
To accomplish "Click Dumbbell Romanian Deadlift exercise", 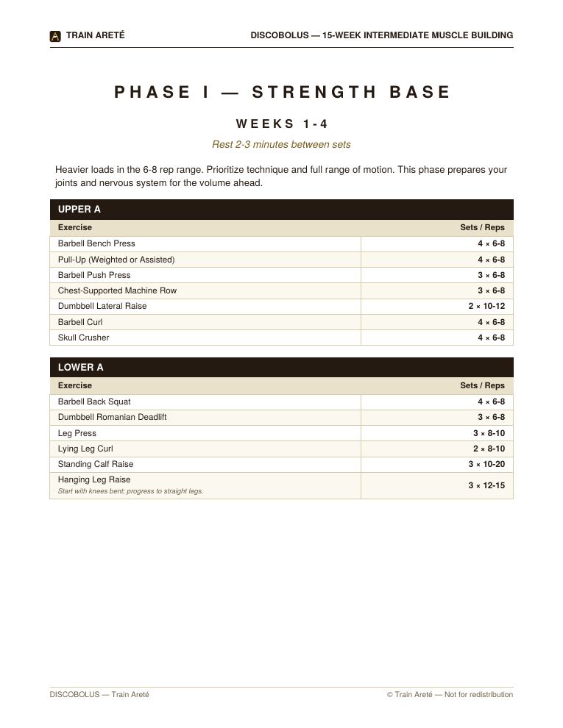I will coord(112,417).
